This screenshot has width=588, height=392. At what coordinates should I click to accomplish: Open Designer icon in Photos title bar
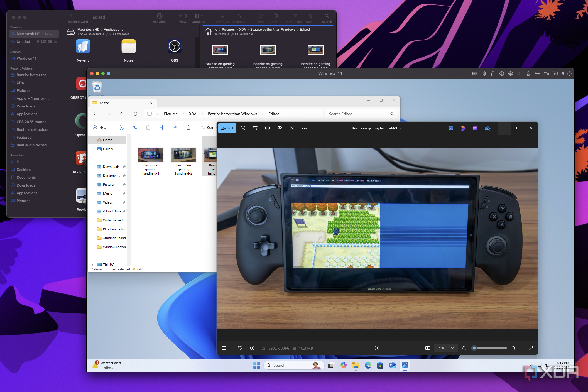(x=463, y=128)
